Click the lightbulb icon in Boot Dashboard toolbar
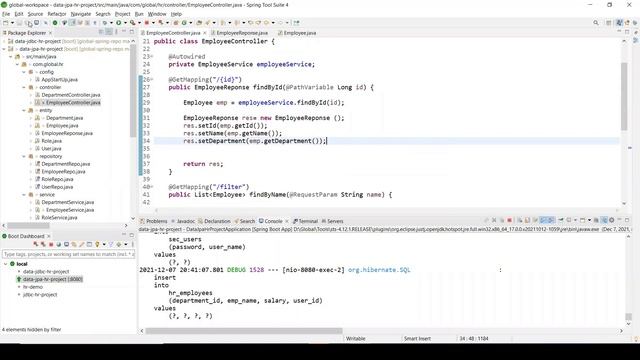The width and height of the screenshot is (640, 360). [x=97, y=244]
